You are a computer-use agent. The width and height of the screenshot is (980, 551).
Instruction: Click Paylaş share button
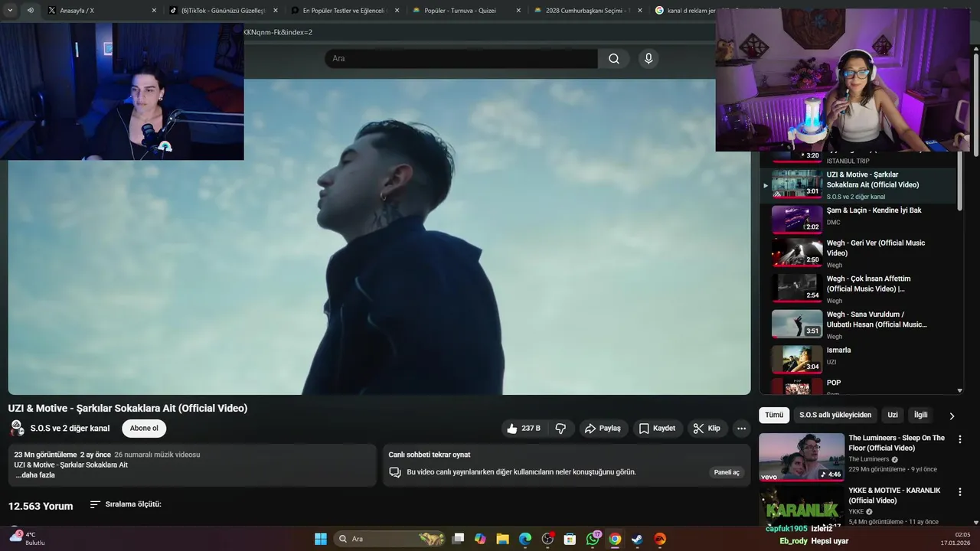pos(603,429)
